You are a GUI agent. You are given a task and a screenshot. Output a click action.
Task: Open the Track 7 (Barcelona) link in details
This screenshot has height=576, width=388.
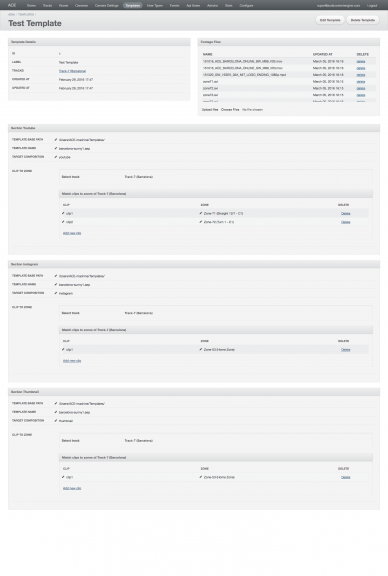72,71
